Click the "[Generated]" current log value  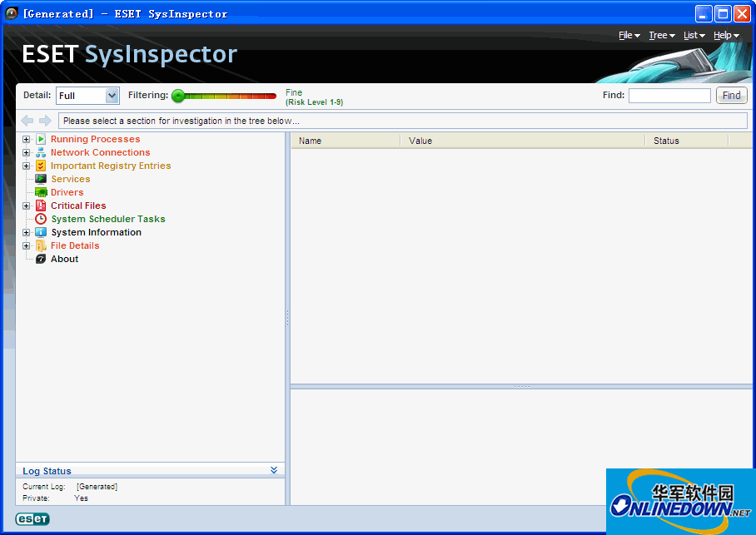97,487
